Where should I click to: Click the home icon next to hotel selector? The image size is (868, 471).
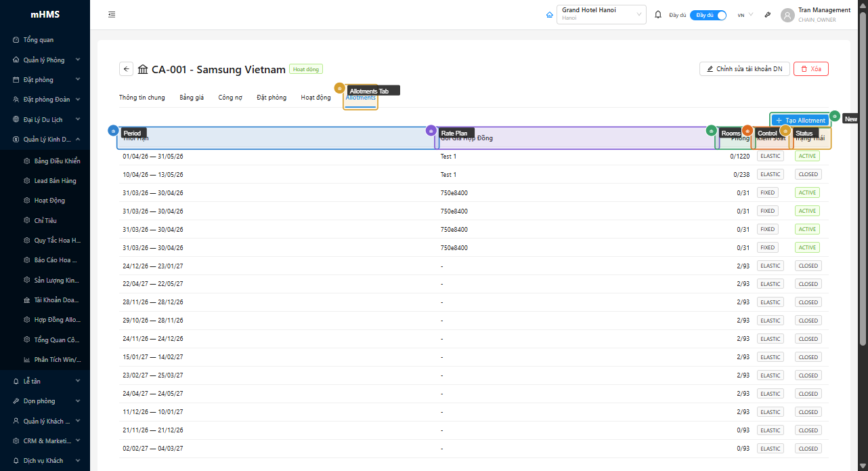pos(550,15)
